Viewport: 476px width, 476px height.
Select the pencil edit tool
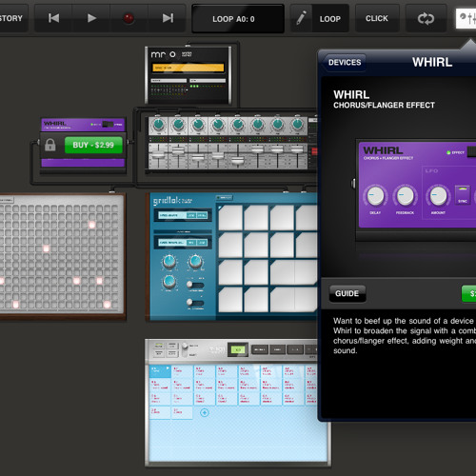coord(301,18)
